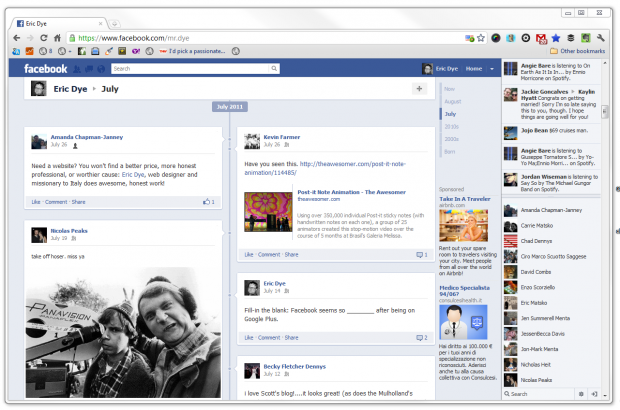The width and height of the screenshot is (620, 410).
Task: Jump to 2000s on the timeline navigator
Action: [451, 139]
